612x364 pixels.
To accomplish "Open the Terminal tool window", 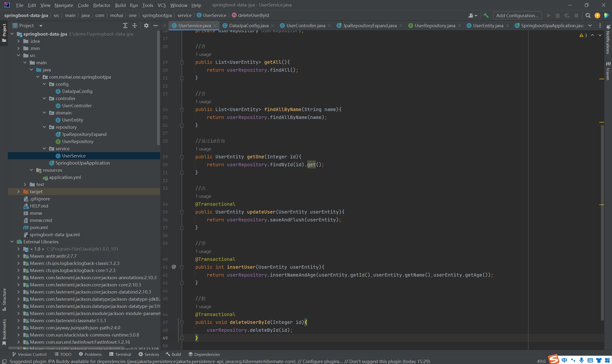I will (x=120, y=354).
